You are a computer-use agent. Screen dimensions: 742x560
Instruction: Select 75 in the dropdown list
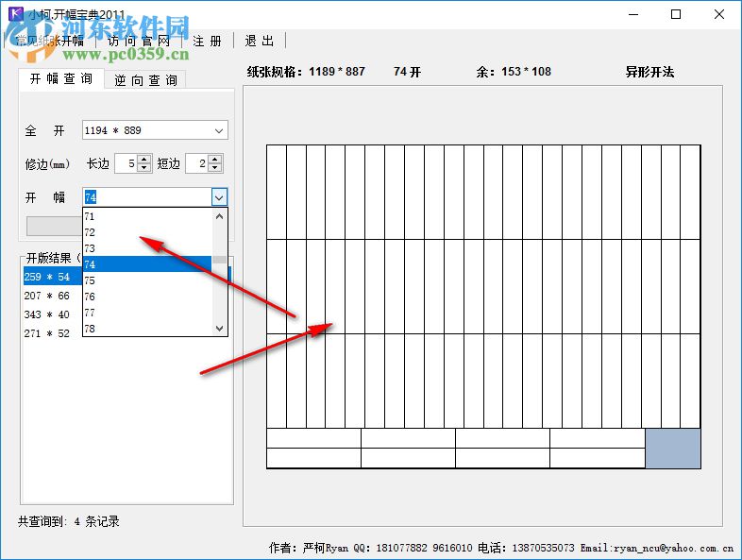[x=147, y=280]
